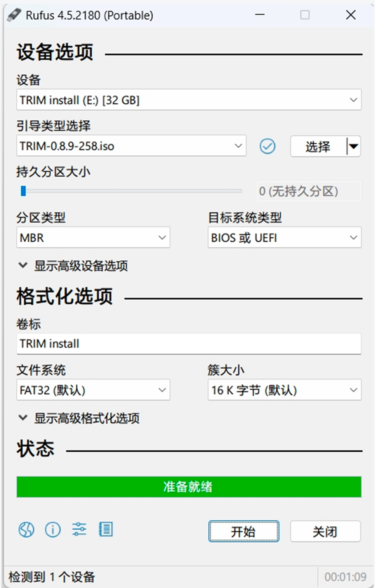Image resolution: width=375 pixels, height=588 pixels.
Task: Click the globe language icon
Action: [26, 529]
